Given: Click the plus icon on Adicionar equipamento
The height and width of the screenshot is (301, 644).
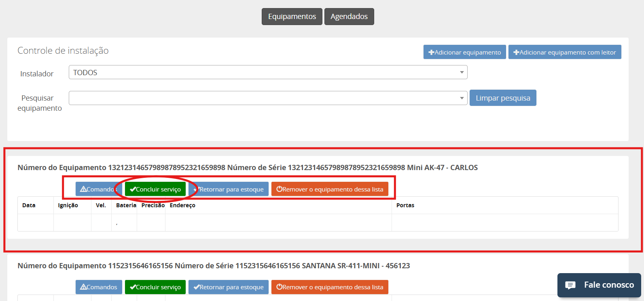Looking at the screenshot, I should (431, 53).
